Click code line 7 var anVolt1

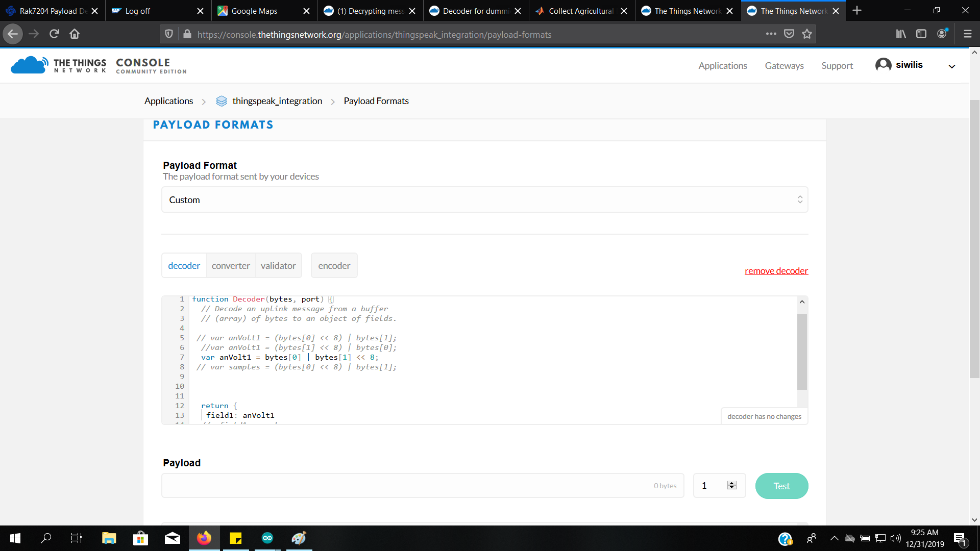point(290,357)
